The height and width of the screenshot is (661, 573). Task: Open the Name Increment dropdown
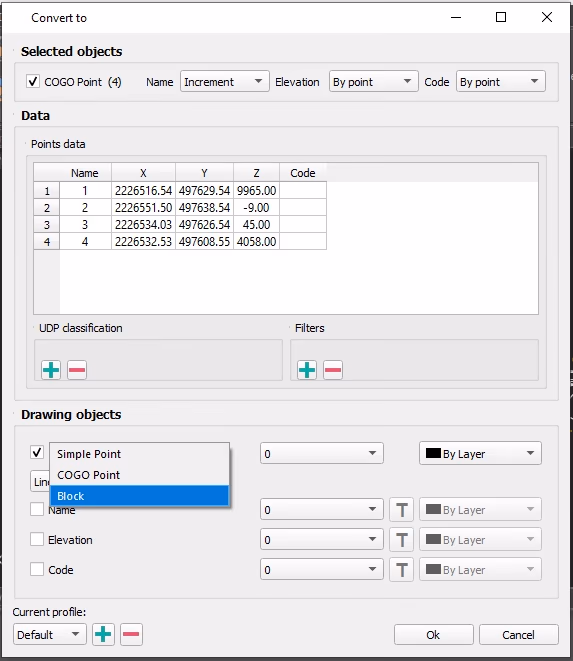pos(225,81)
